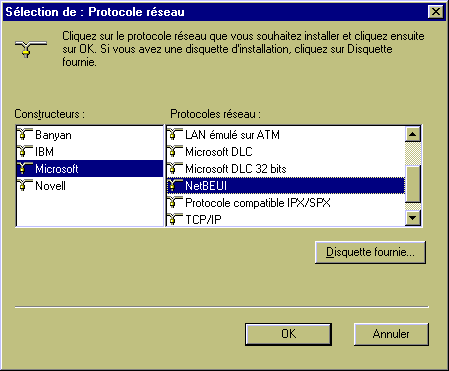Click the network icon beside Novell

pyautogui.click(x=25, y=185)
